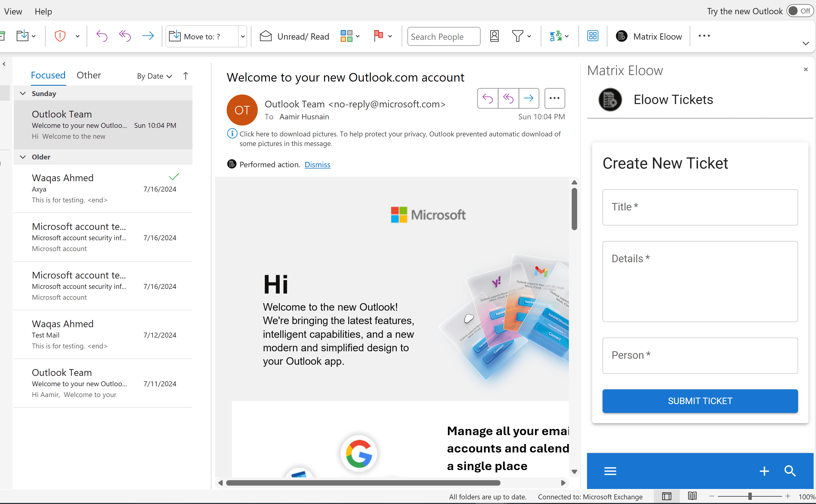Image resolution: width=816 pixels, height=504 pixels.
Task: Click Reply in the message header
Action: pyautogui.click(x=488, y=98)
